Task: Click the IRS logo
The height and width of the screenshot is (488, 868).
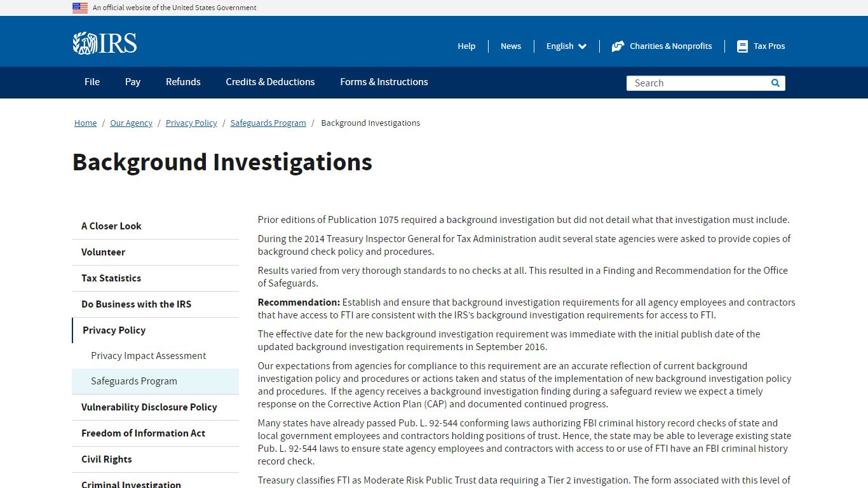Action: click(105, 43)
